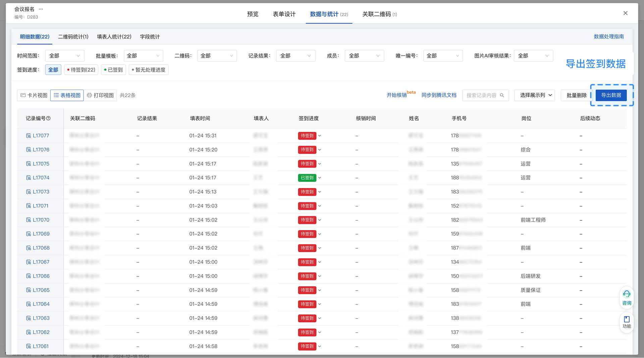Click the 咨询 headset support icon

626,294
